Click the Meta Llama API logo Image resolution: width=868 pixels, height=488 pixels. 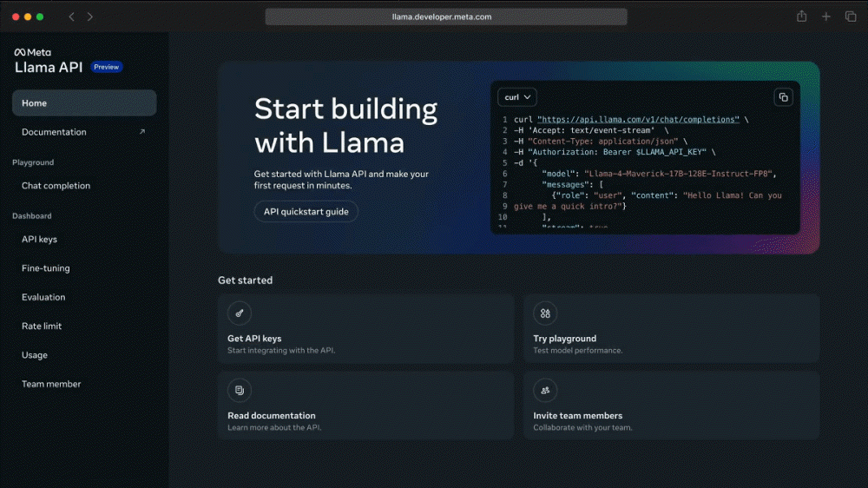[x=48, y=61]
